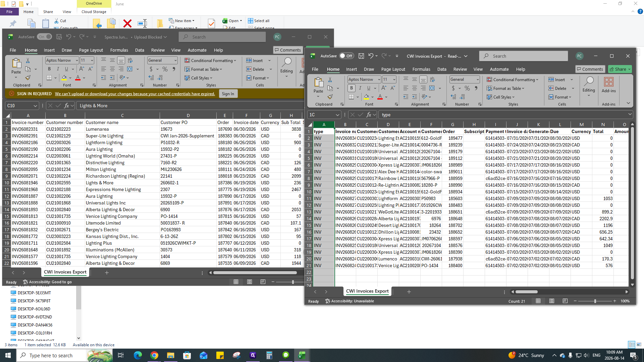This screenshot has height=362, width=644.
Task: Increase font size in CWI Invoices Export ribbon
Action: pos(384,88)
